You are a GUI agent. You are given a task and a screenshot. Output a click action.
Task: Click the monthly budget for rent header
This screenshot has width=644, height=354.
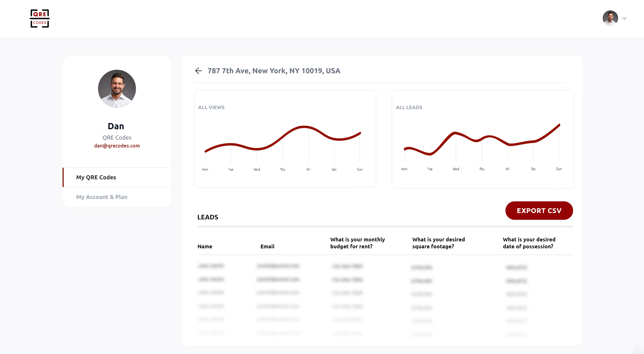(357, 243)
